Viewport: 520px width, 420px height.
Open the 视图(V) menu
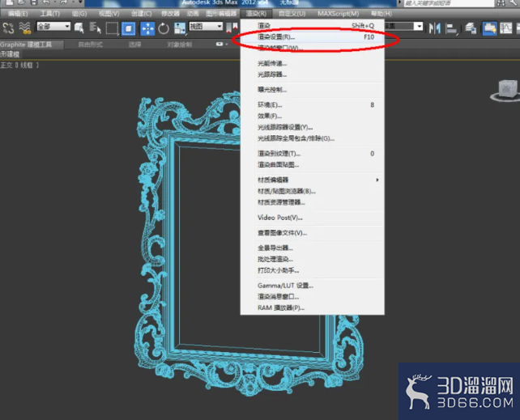tap(109, 14)
